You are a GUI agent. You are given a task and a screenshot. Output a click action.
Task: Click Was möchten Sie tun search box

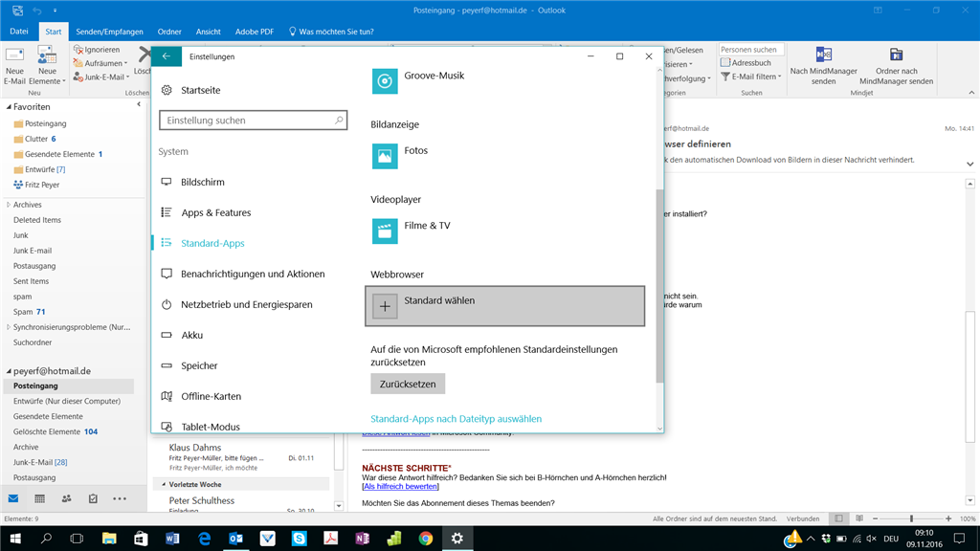(331, 32)
